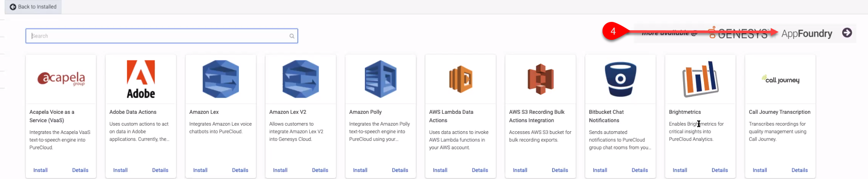Install Amazon Polly
This screenshot has height=179, width=868.
coord(360,170)
